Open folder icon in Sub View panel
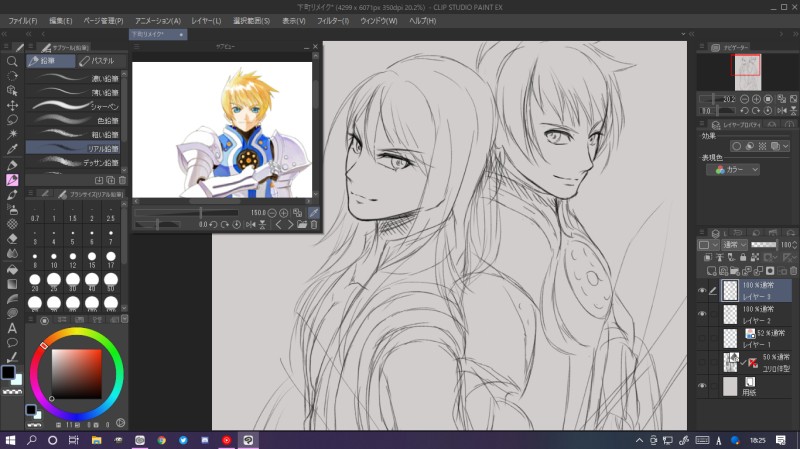The image size is (800, 449). click(302, 224)
